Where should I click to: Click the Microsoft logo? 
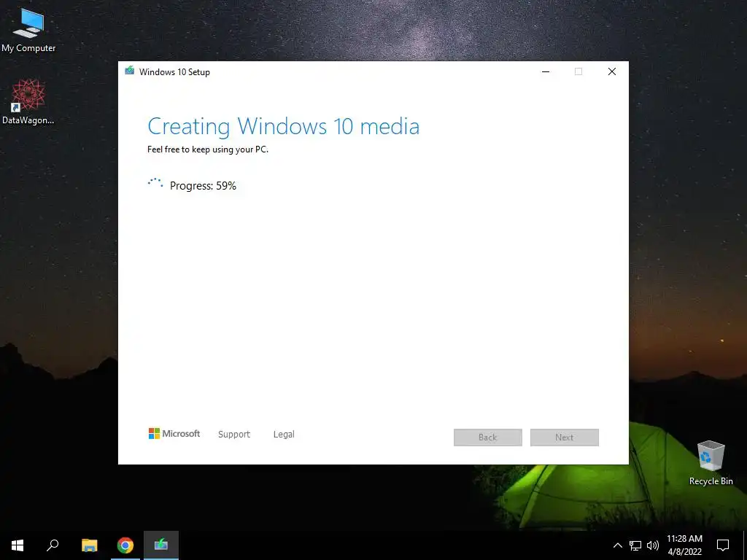(x=174, y=434)
